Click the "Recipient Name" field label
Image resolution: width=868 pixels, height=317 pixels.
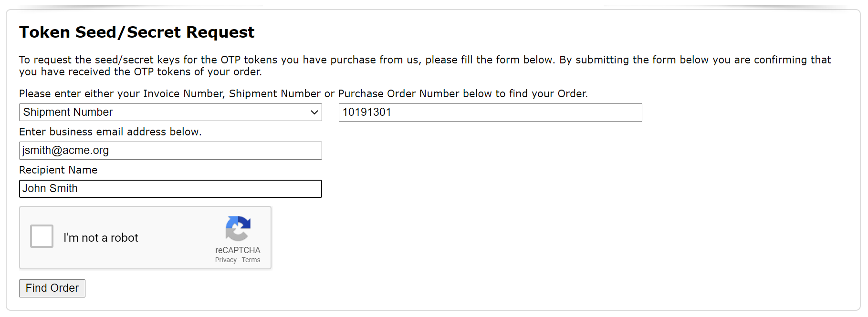[58, 170]
